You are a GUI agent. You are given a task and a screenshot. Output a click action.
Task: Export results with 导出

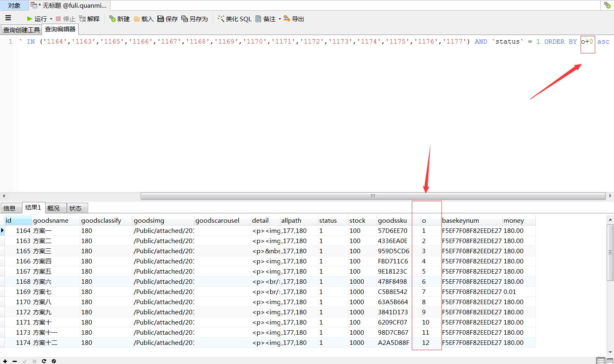[294, 19]
